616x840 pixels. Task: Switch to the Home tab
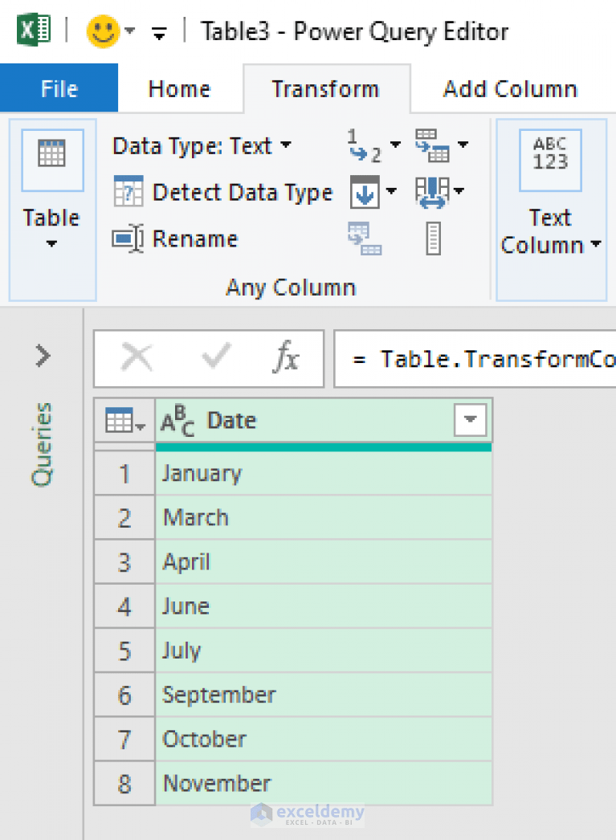tap(178, 88)
